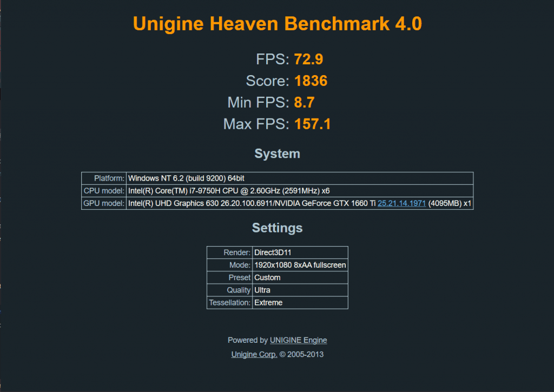
Task: Follow the Unigine Corp. link
Action: [254, 354]
